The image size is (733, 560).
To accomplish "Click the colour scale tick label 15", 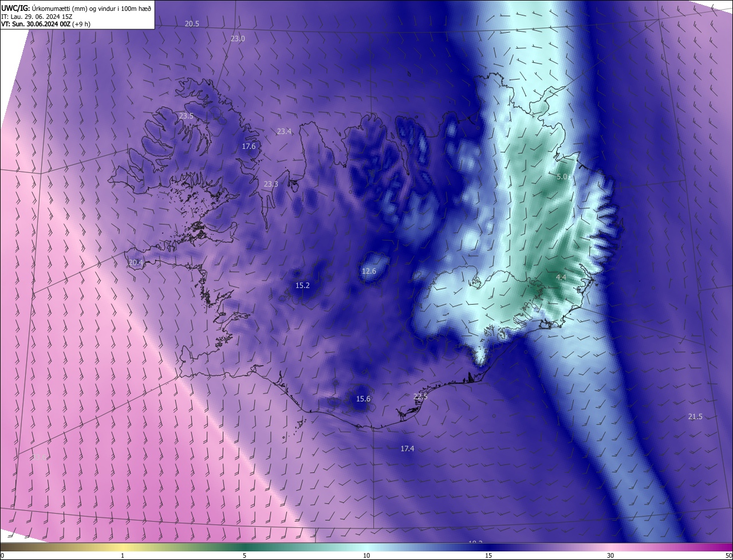I will tap(488, 555).
